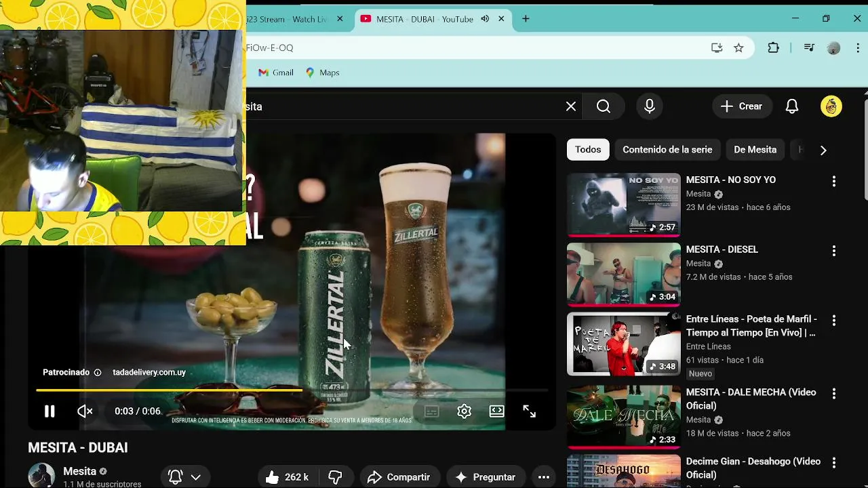Image resolution: width=868 pixels, height=488 pixels.
Task: Clear the YouTube search box
Action: click(x=571, y=106)
